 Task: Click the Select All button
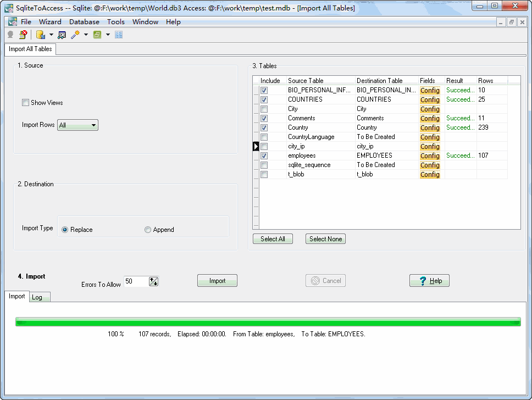click(273, 239)
